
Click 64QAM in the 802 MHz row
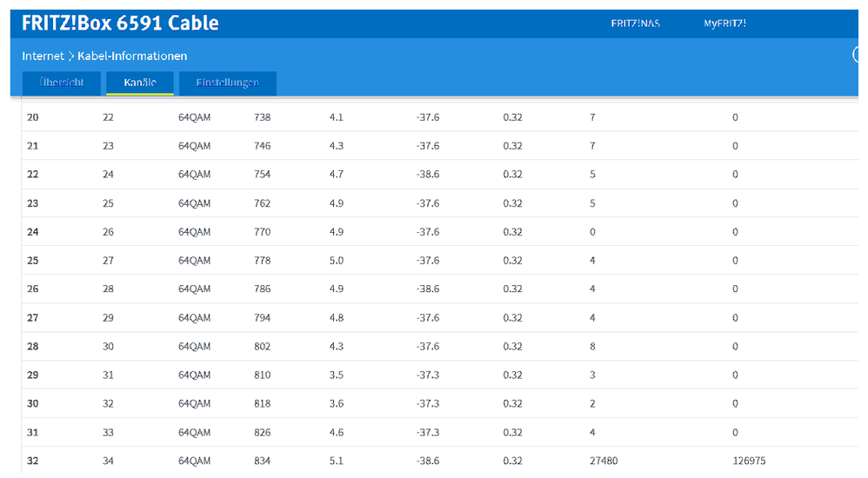pyautogui.click(x=194, y=346)
